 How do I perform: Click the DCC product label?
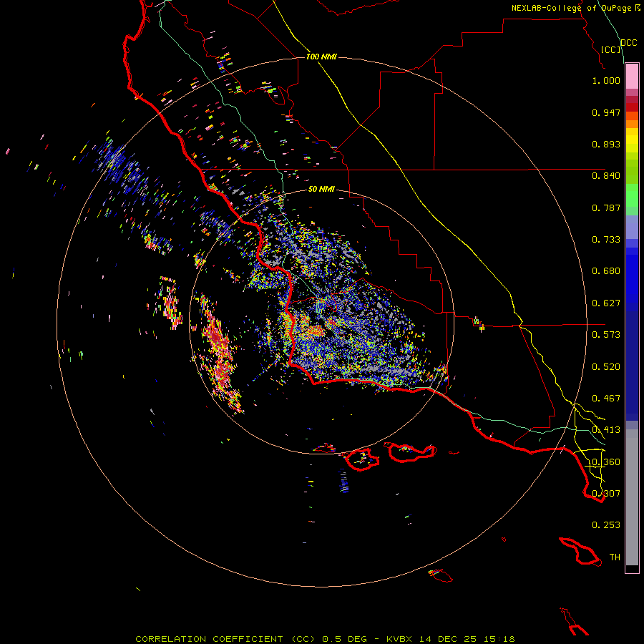pos(629,43)
